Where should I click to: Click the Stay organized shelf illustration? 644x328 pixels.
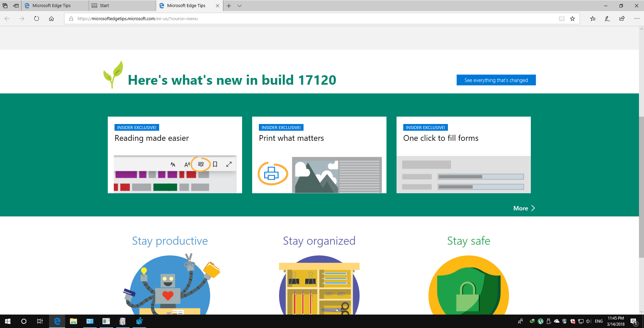point(319,285)
